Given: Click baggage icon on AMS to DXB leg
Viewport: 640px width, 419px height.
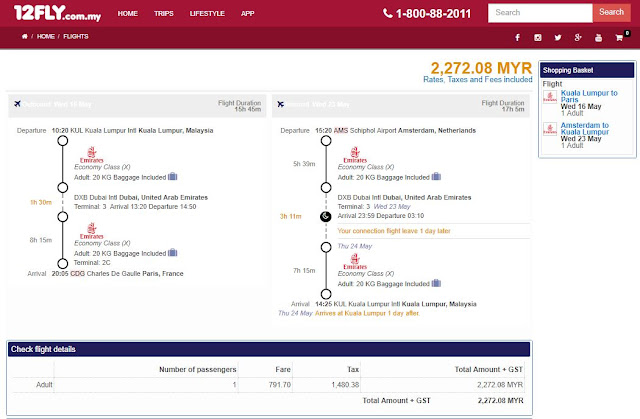Looking at the screenshot, I should tap(436, 177).
